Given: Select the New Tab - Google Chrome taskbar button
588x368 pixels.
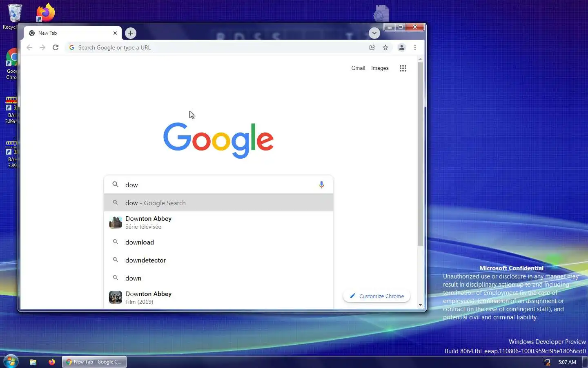Looking at the screenshot, I should click(94, 362).
